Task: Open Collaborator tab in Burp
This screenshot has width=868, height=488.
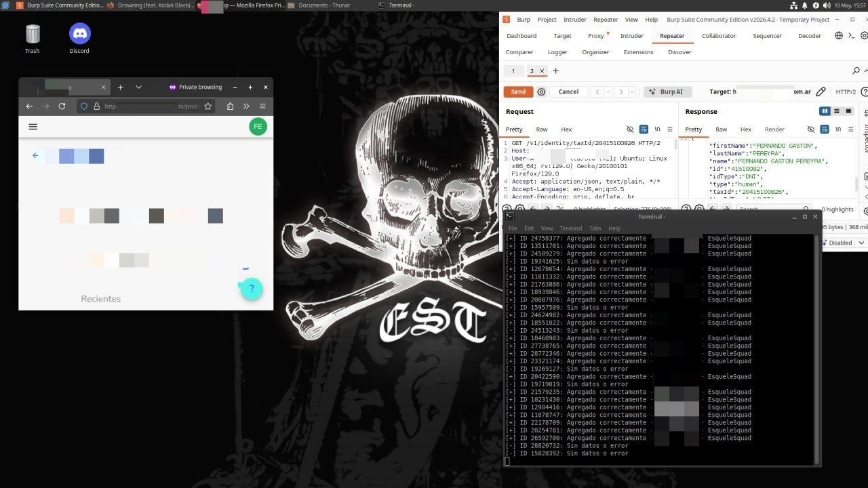Action: click(x=719, y=36)
